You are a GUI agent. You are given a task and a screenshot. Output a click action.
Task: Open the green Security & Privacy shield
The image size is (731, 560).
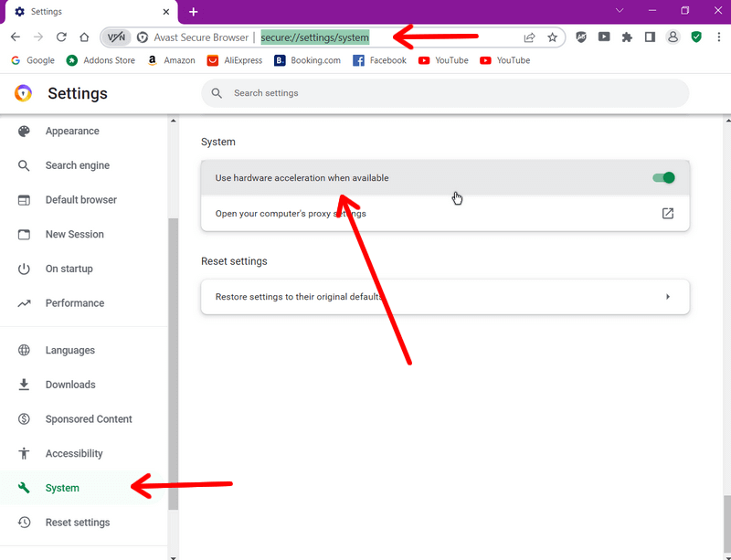pos(696,37)
